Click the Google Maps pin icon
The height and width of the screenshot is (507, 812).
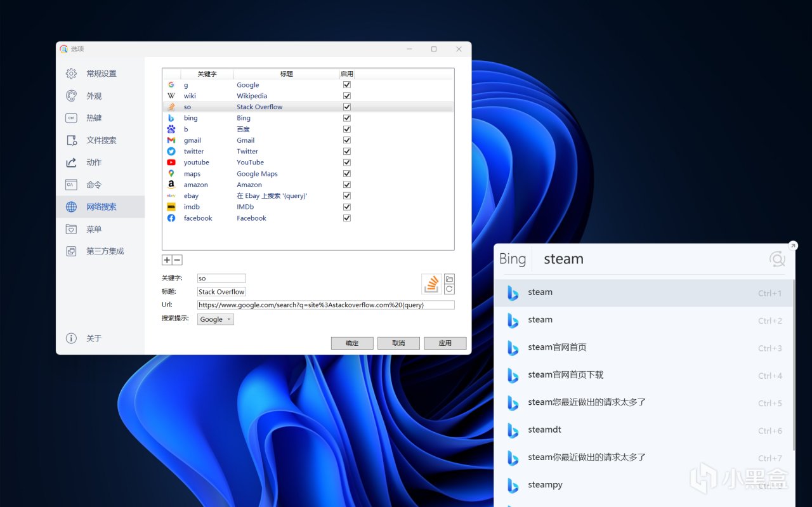pos(171,173)
